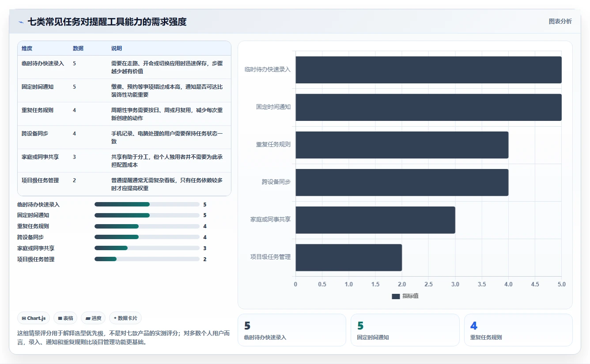Click the 跨设备同步 axis label in the chart
Image resolution: width=590 pixels, height=364 pixels.
coord(276,182)
